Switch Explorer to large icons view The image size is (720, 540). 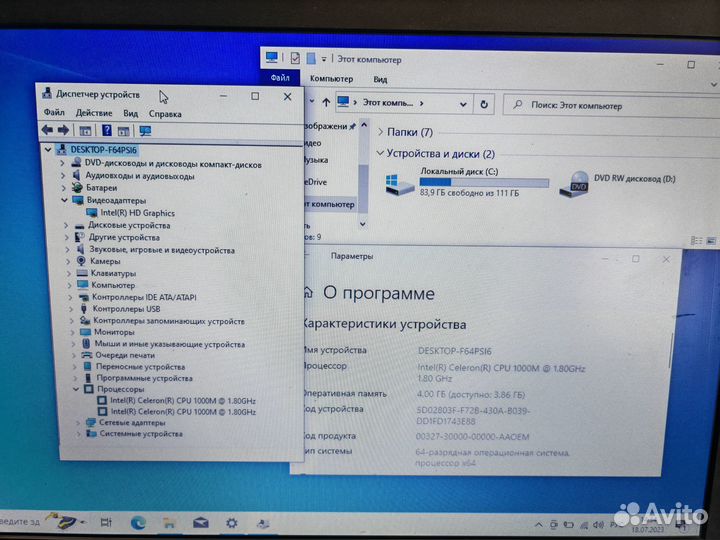[x=711, y=241]
